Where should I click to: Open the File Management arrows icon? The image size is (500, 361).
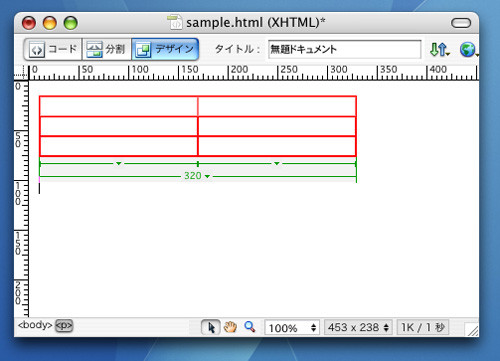[440, 49]
